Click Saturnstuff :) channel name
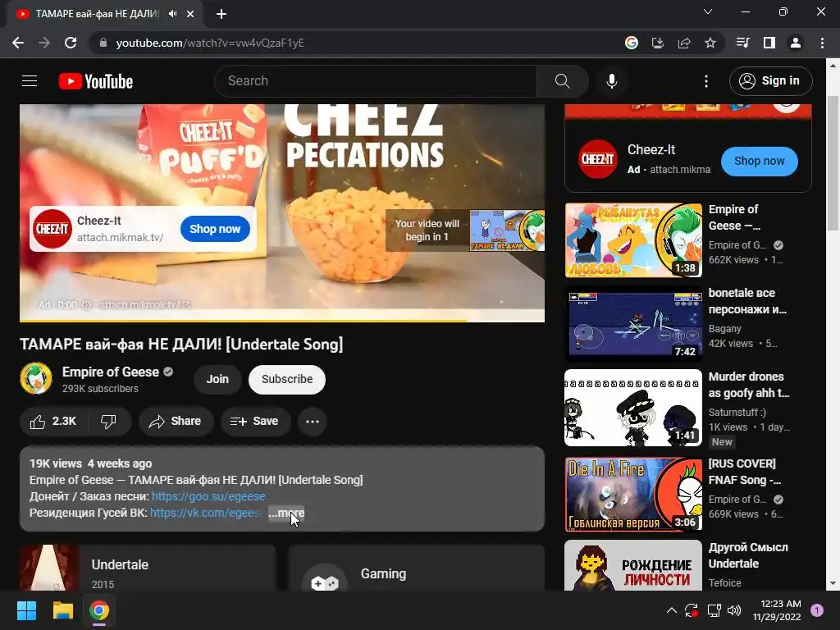 [x=737, y=412]
